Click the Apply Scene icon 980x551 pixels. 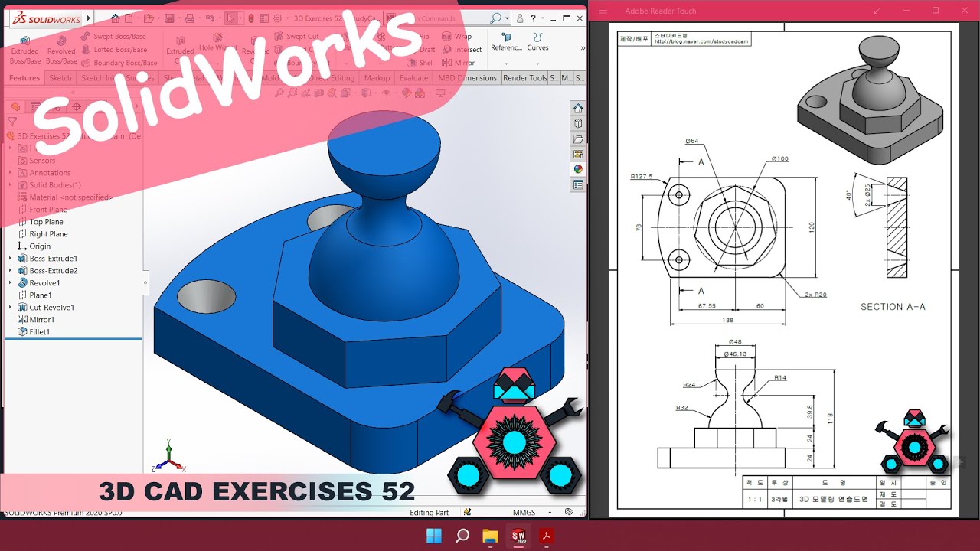pos(420,93)
